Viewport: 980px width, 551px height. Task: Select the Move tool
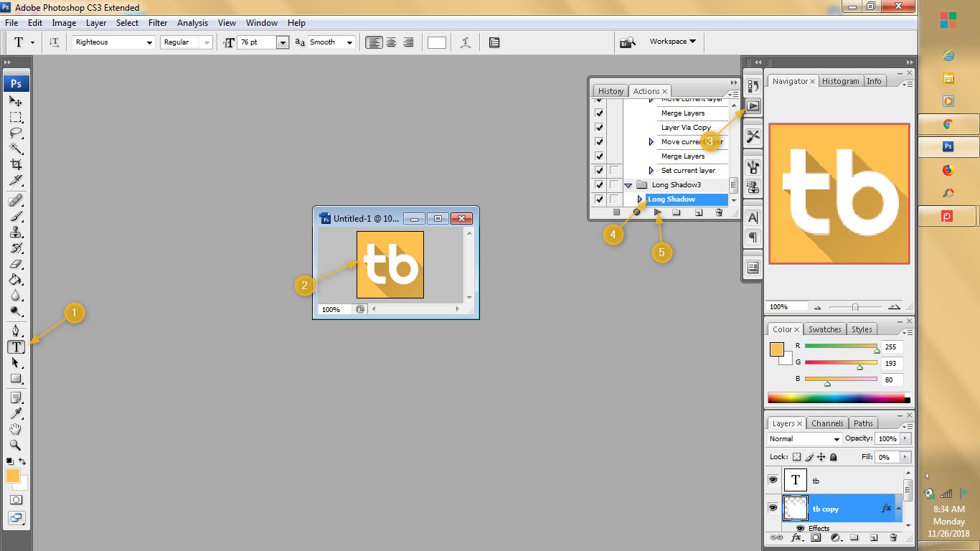coord(16,101)
